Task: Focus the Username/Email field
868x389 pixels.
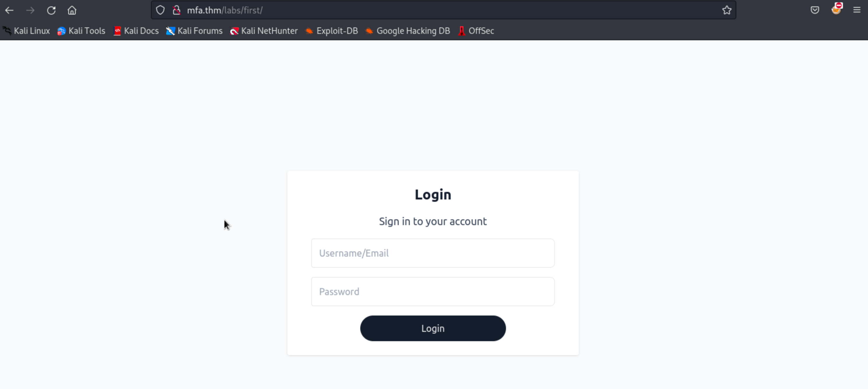Action: [433, 253]
